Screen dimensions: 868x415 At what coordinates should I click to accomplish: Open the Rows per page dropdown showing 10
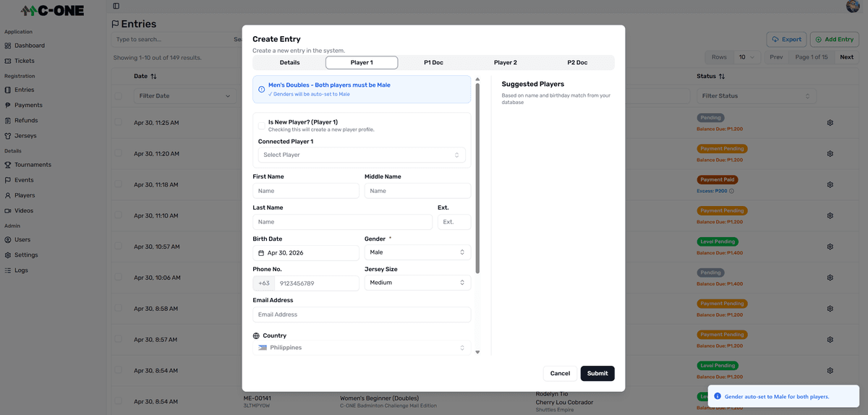pos(746,57)
